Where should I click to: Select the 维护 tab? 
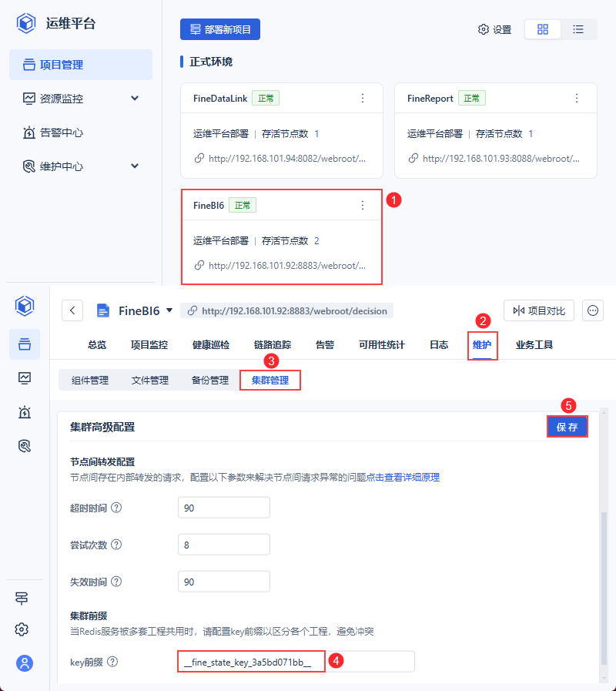[x=482, y=345]
